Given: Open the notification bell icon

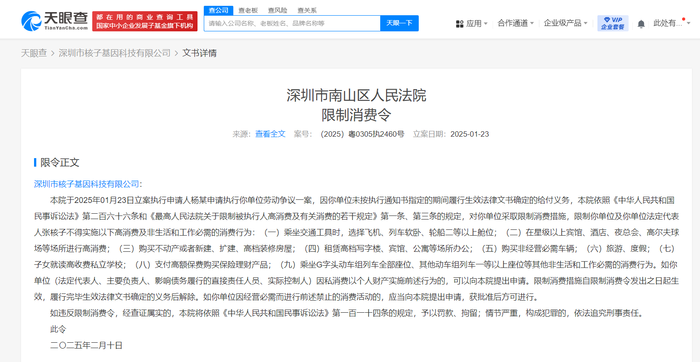Looking at the screenshot, I should click(x=641, y=24).
